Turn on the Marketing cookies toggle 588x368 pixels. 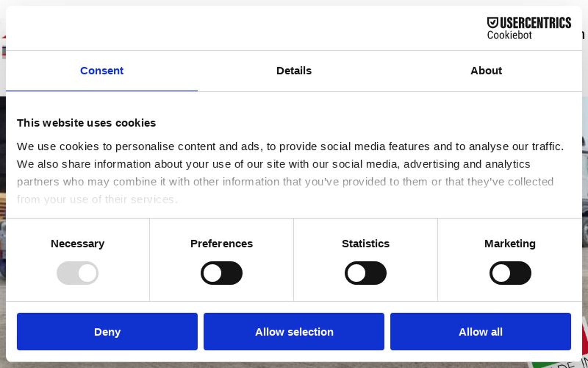(510, 273)
